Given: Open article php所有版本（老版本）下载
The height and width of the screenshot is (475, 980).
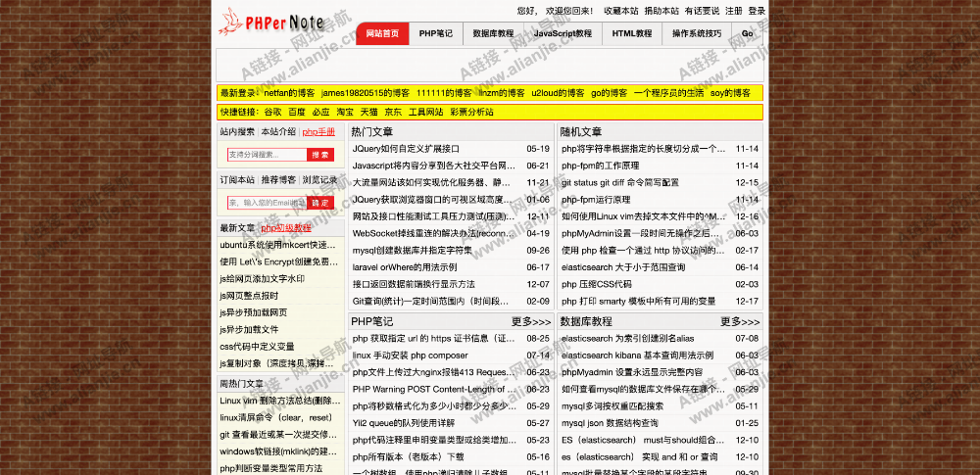Looking at the screenshot, I should pos(408,456).
